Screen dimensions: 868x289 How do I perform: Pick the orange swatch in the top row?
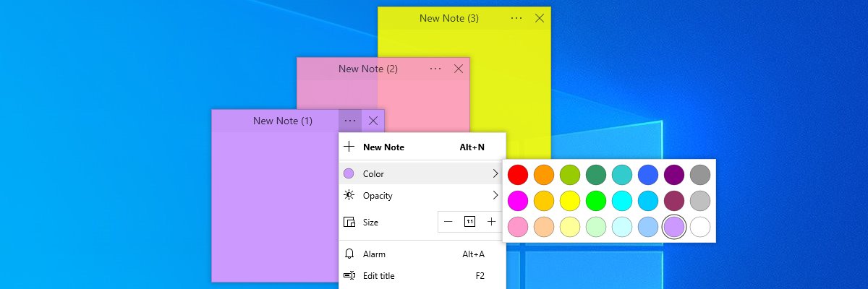[543, 174]
